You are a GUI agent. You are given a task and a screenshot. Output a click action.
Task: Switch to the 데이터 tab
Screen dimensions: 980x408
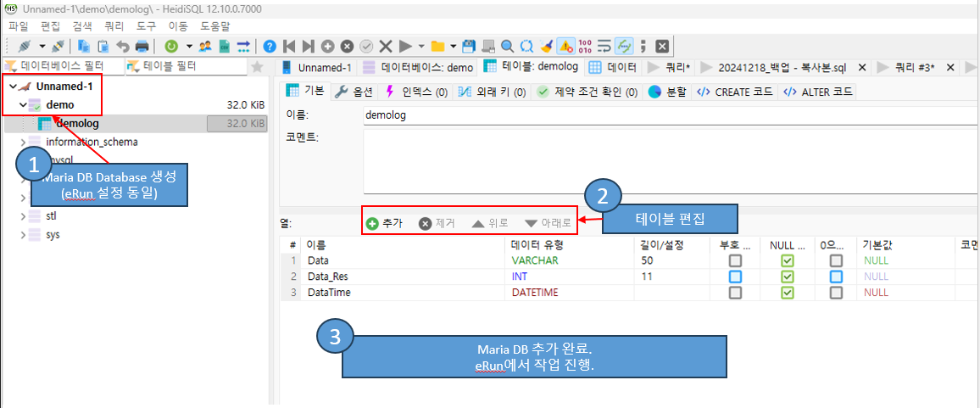coord(613,67)
